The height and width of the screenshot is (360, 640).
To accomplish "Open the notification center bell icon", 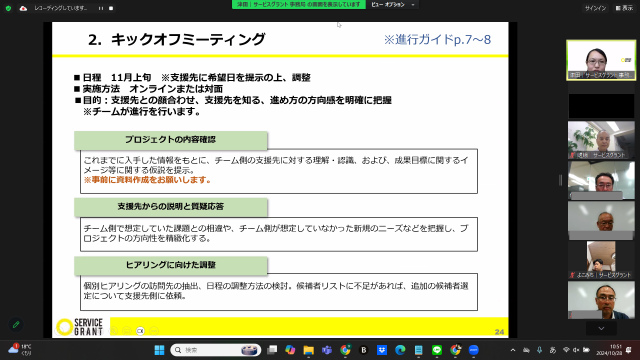I will 629,350.
